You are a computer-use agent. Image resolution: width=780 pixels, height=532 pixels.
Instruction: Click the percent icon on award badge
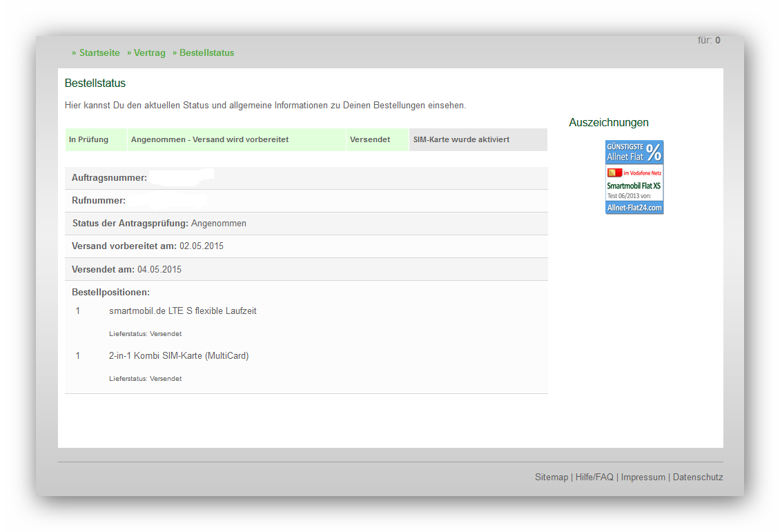653,152
